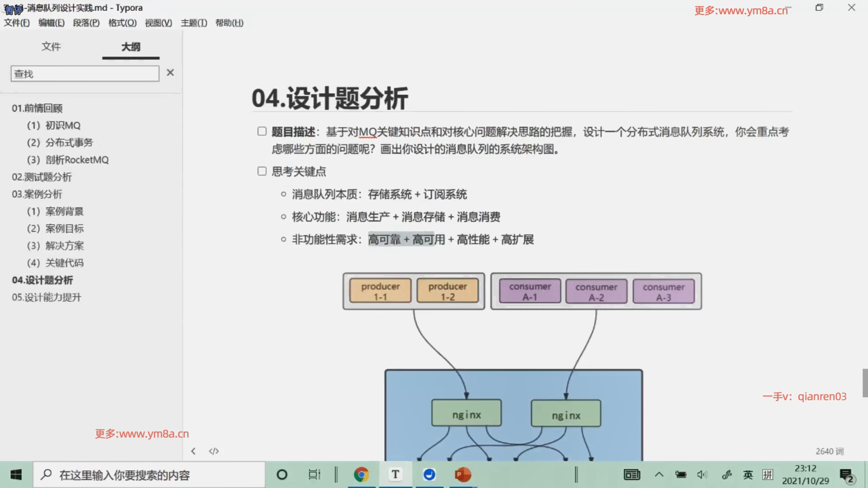This screenshot has width=868, height=488.
Task: Open the volume speaker tray icon
Action: pos(702,474)
